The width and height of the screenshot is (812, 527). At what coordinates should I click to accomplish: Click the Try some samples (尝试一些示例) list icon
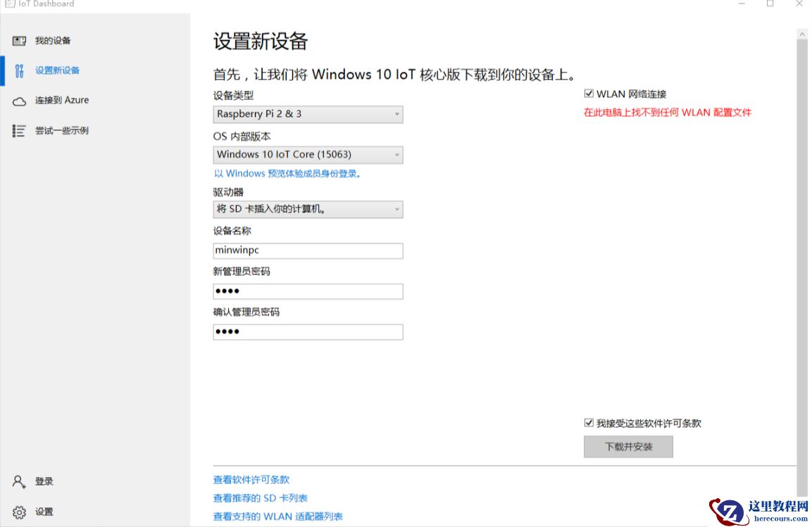19,131
